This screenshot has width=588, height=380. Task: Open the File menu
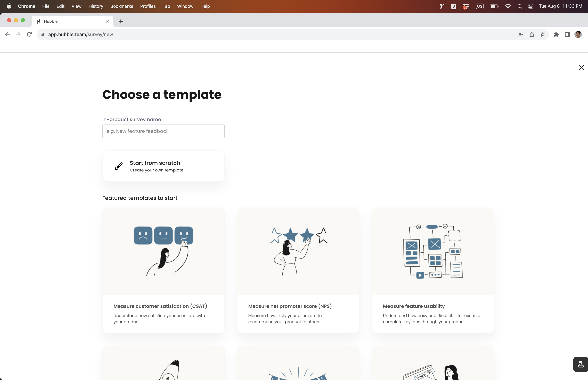pos(46,6)
